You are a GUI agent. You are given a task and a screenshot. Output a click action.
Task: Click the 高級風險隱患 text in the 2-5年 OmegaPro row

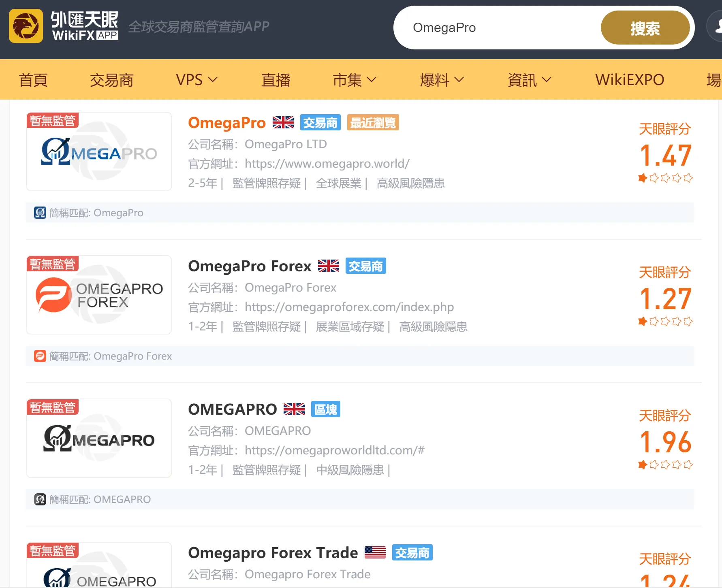(410, 183)
